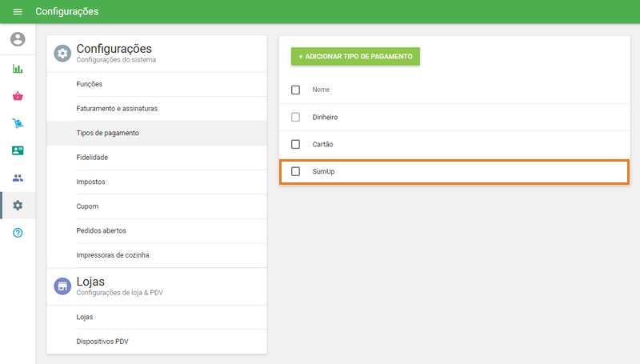640x364 pixels.
Task: Open the Dispositivos PDV settings item
Action: [x=157, y=342]
